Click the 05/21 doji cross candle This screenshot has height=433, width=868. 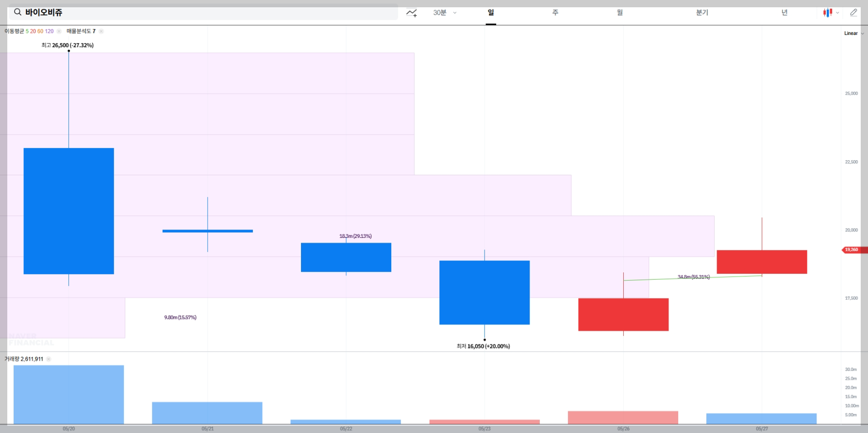208,231
